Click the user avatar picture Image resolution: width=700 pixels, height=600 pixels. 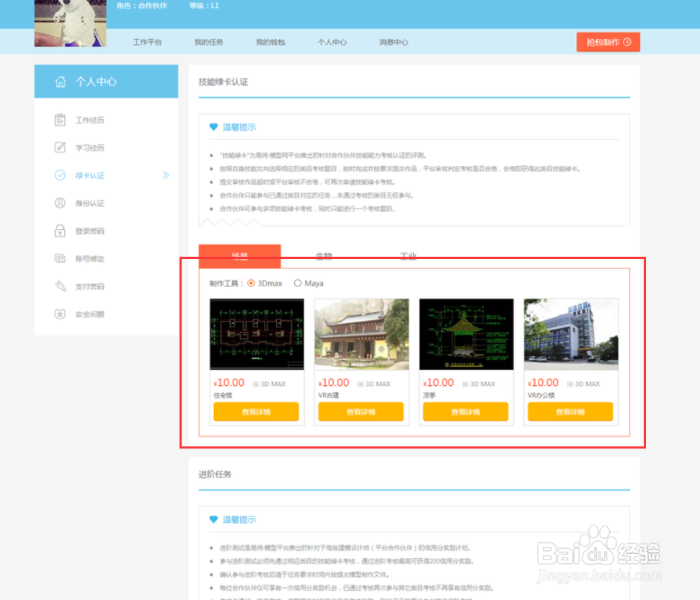(x=70, y=23)
